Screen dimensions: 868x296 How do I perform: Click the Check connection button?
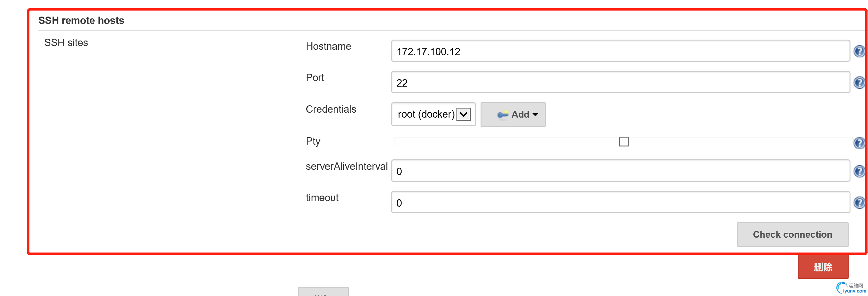(792, 234)
